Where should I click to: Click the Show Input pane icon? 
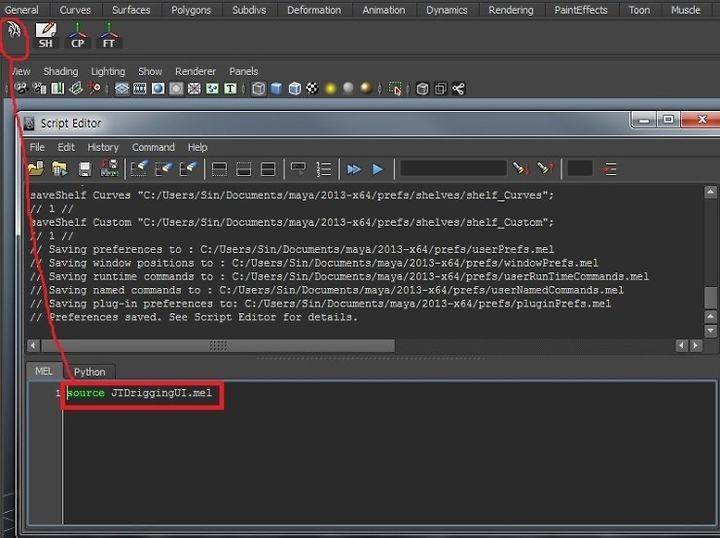(x=243, y=169)
